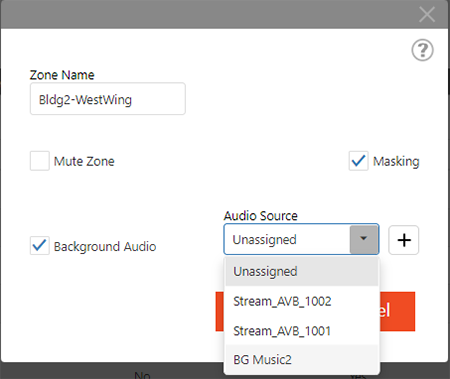450x379 pixels.
Task: Click the 'Background Audio' label text
Action: (x=105, y=247)
